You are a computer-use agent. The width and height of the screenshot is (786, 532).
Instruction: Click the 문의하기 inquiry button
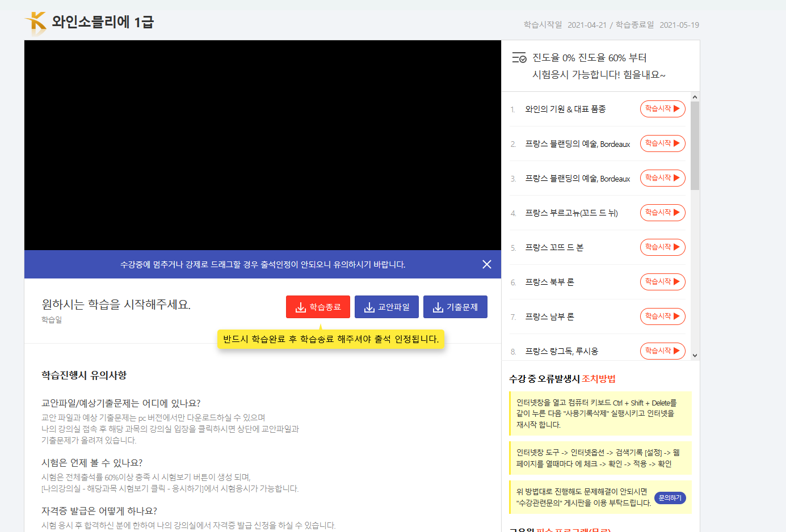click(670, 498)
